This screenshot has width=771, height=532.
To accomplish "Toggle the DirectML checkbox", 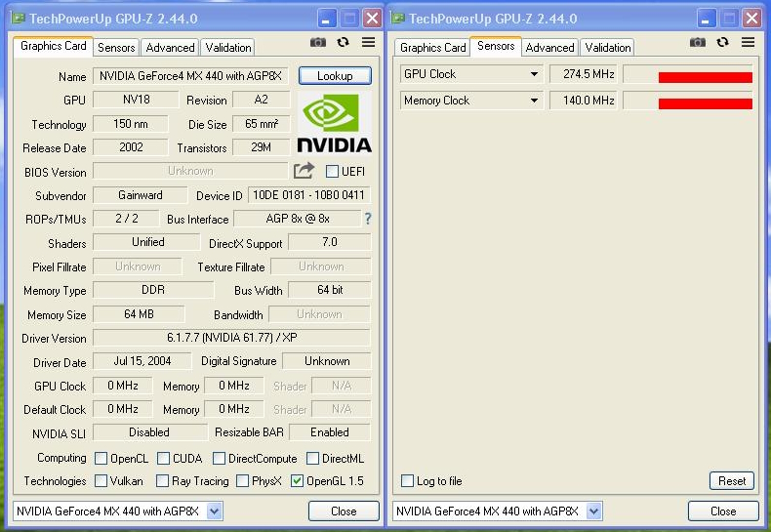I will 312,458.
